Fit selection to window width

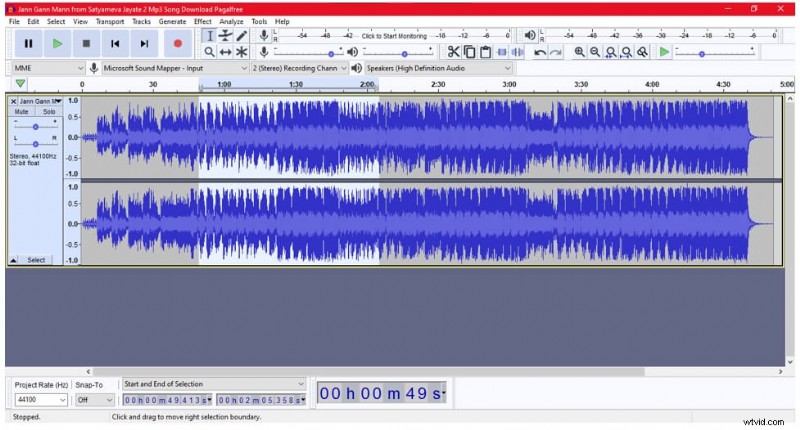point(611,52)
